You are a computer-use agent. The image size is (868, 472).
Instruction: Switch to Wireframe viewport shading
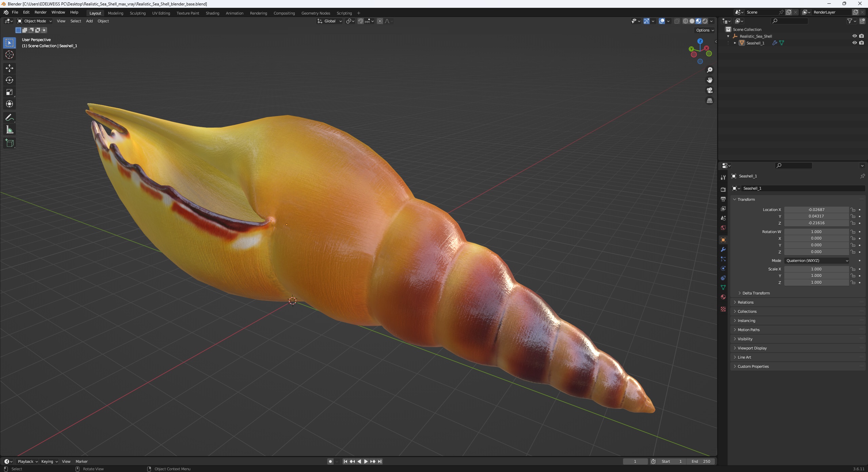pyautogui.click(x=686, y=21)
